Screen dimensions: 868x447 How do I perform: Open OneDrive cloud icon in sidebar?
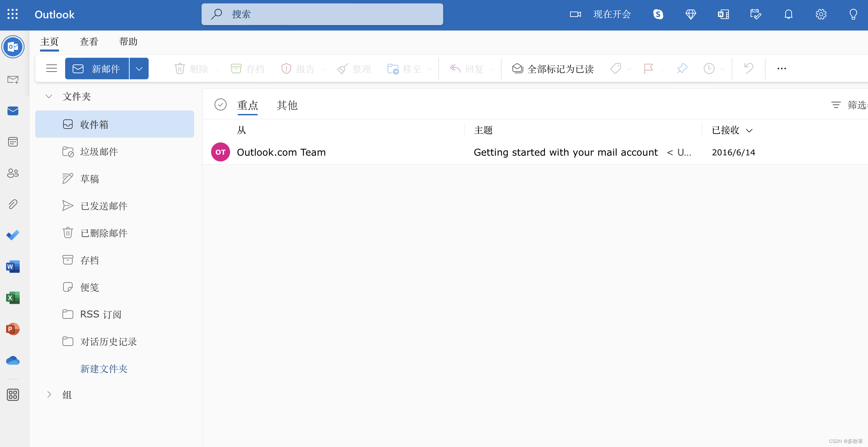[x=13, y=360]
